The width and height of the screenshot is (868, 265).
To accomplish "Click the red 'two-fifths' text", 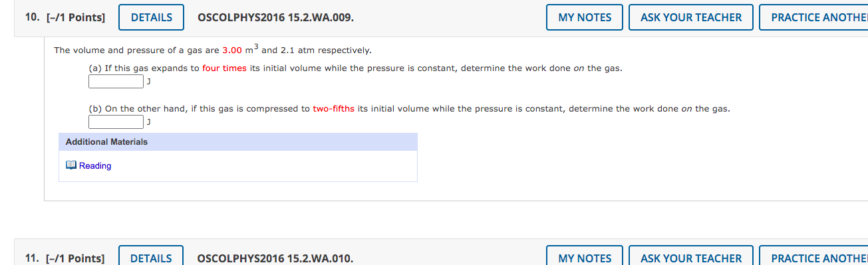I will (334, 108).
